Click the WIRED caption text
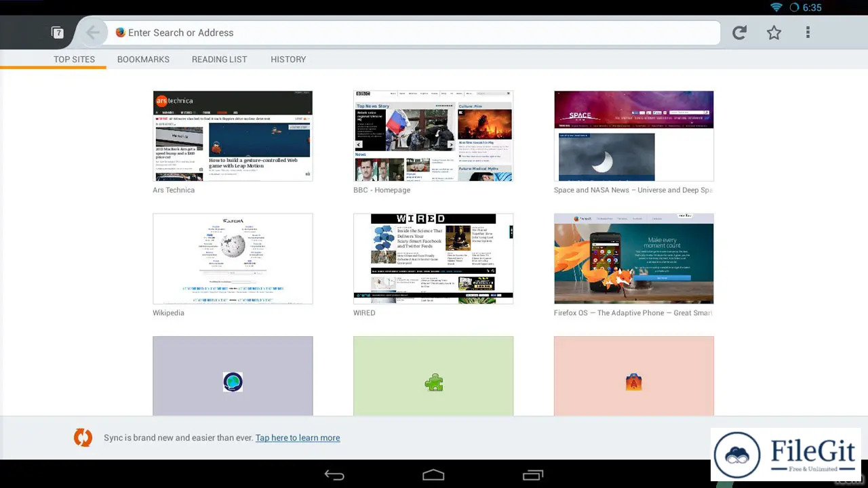 (364, 312)
